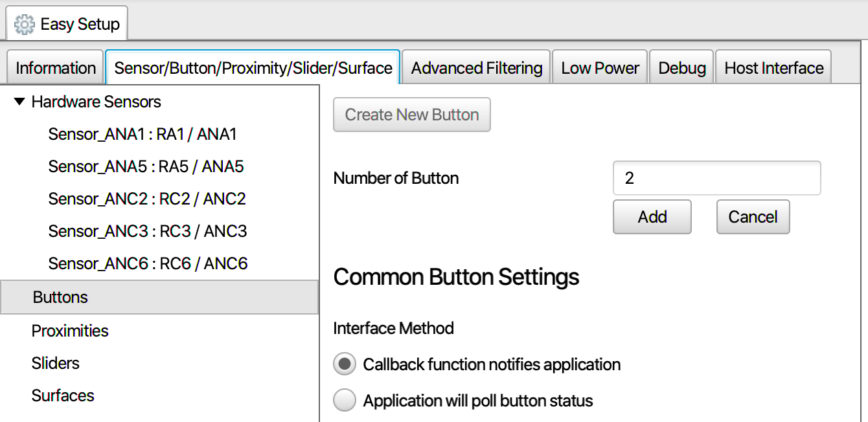Click the Number of Button input field

coord(716,178)
